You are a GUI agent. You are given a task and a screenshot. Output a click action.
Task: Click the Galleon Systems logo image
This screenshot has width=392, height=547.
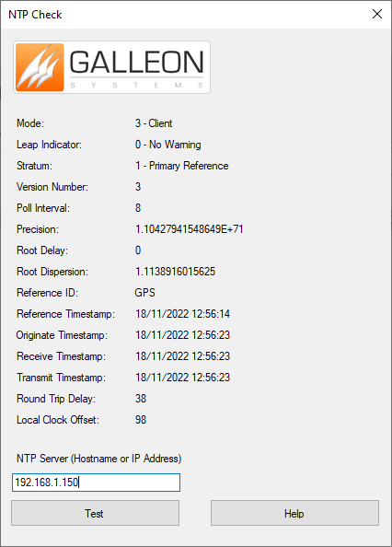tap(112, 67)
